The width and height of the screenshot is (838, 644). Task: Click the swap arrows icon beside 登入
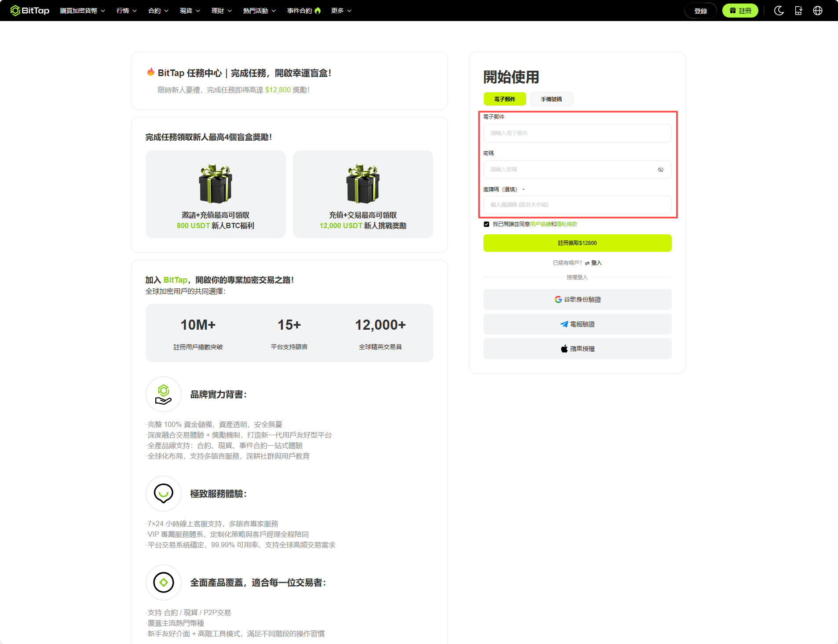pyautogui.click(x=587, y=263)
